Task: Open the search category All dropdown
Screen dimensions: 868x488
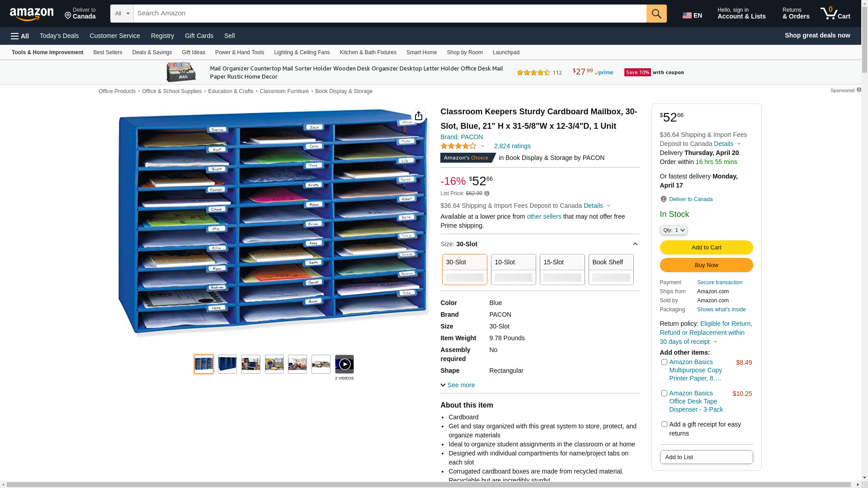Action: [x=122, y=14]
